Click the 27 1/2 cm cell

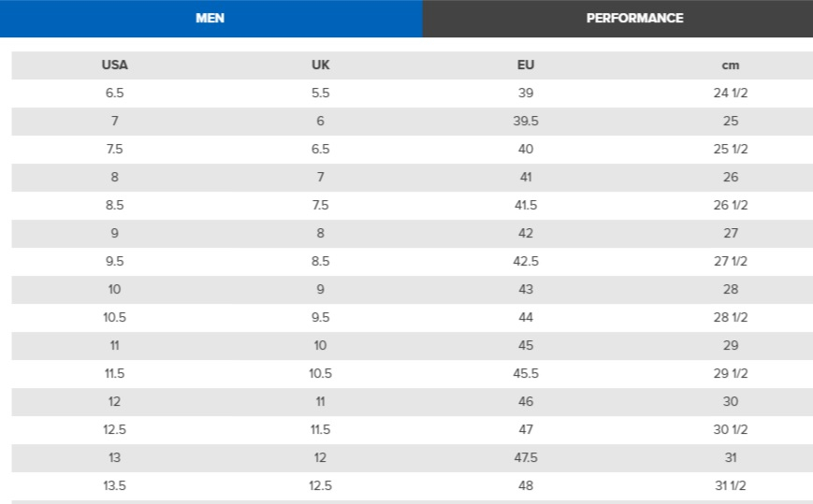pyautogui.click(x=731, y=261)
